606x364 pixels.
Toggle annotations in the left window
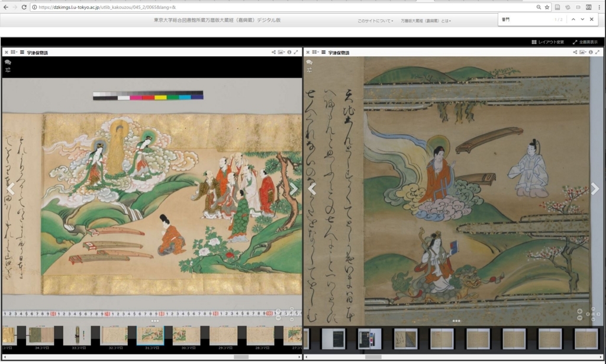pos(8,62)
